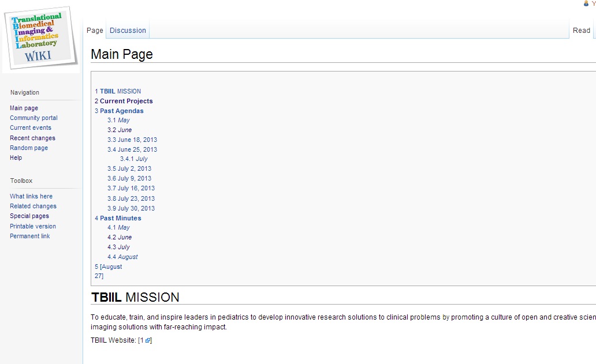Select the Page tab
The width and height of the screenshot is (596, 364).
(x=95, y=31)
